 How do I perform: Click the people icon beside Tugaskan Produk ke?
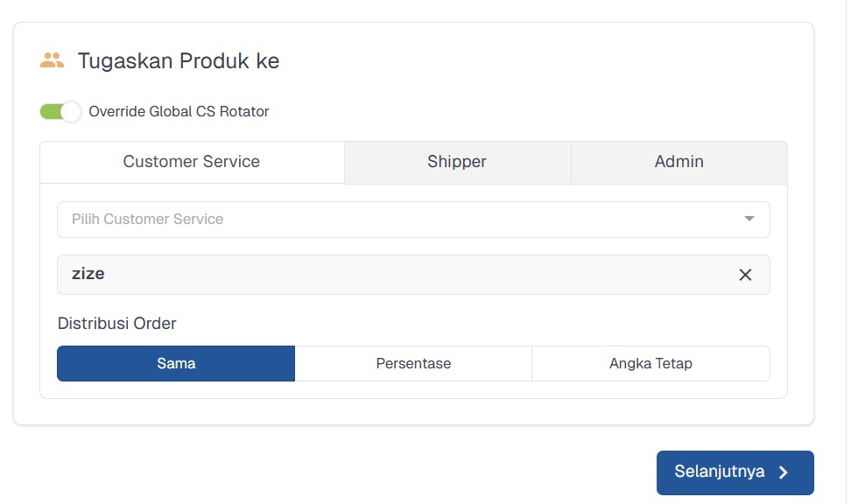(x=53, y=60)
